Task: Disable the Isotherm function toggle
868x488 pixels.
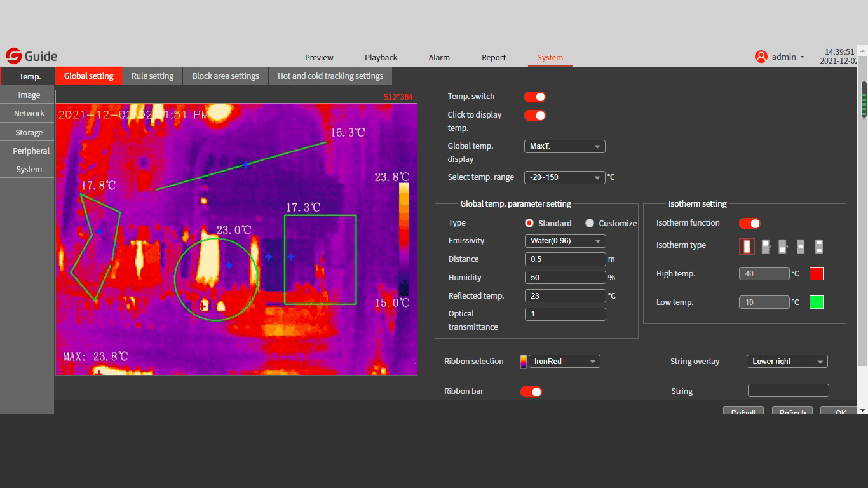Action: point(749,223)
